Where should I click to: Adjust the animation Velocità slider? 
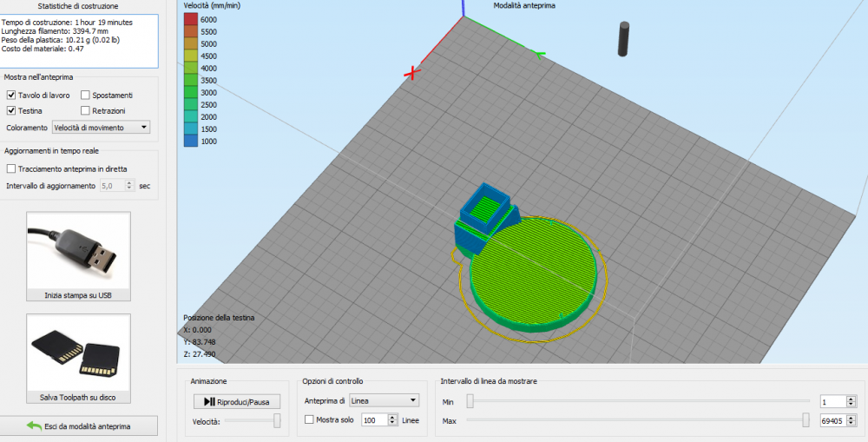(x=277, y=420)
